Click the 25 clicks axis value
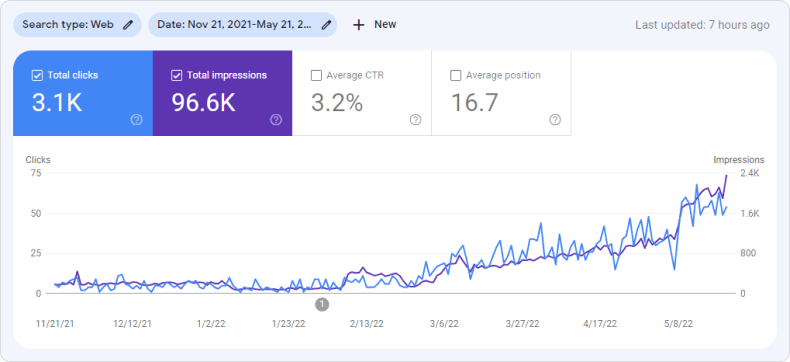 (35, 253)
